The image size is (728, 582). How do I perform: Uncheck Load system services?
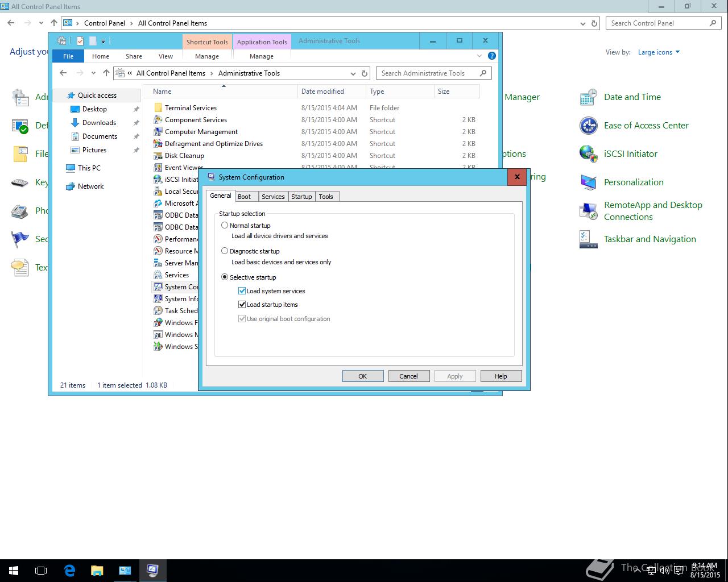point(242,291)
